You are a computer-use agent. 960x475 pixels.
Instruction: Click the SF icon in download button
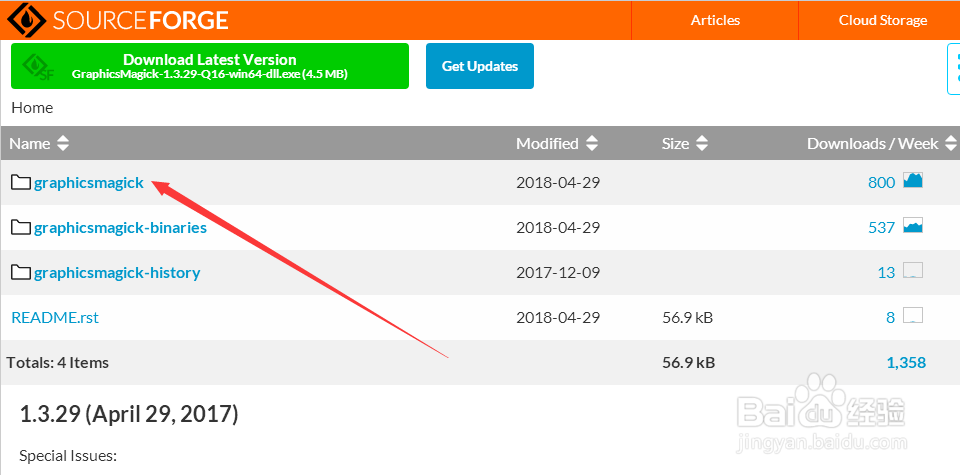[x=38, y=67]
